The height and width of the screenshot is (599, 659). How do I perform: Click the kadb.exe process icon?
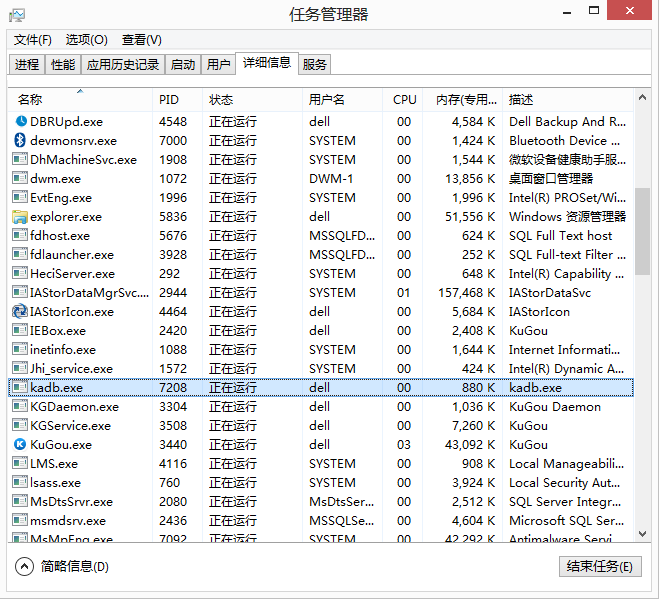pyautogui.click(x=20, y=387)
